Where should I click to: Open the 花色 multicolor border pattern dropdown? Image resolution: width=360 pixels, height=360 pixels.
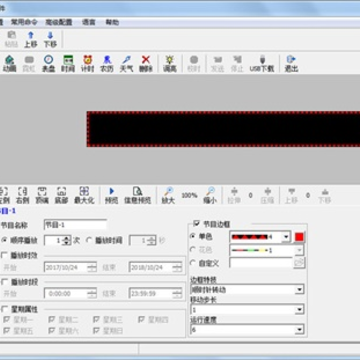[299, 250]
